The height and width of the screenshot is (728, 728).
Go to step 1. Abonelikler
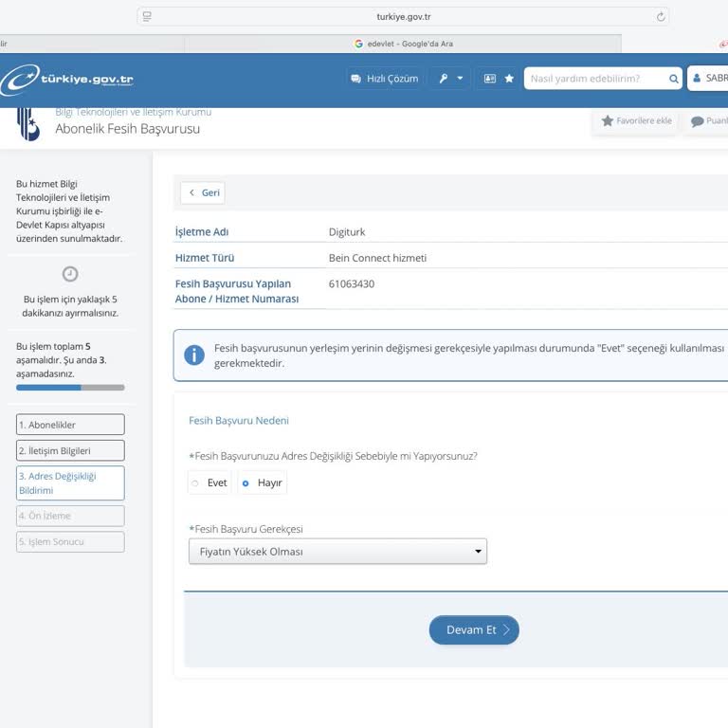[x=70, y=425]
